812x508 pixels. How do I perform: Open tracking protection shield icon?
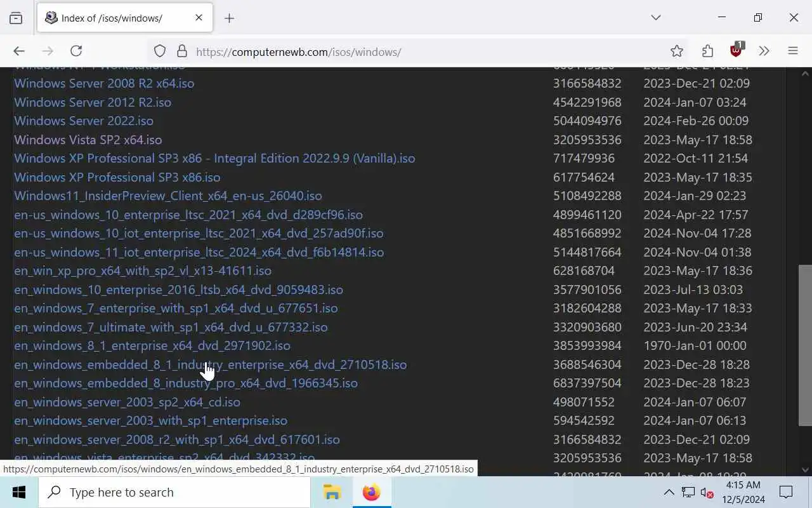160,51
